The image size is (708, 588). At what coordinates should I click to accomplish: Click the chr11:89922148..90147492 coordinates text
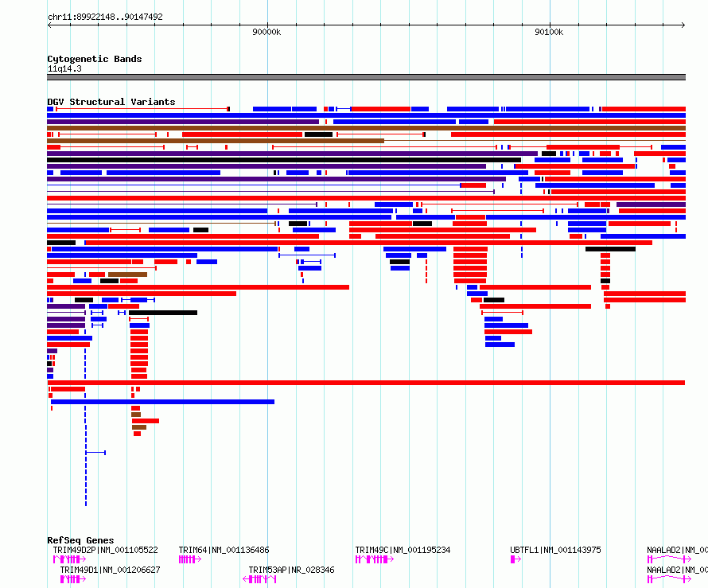click(105, 18)
